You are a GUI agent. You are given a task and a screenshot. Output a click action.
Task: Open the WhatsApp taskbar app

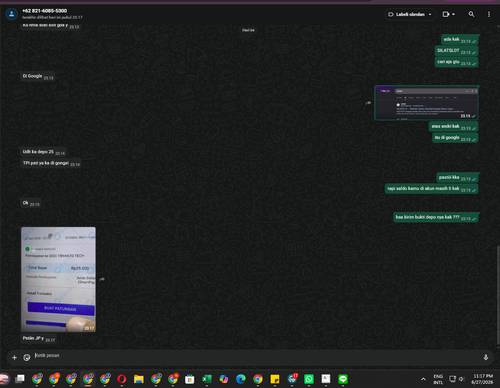[x=309, y=379]
